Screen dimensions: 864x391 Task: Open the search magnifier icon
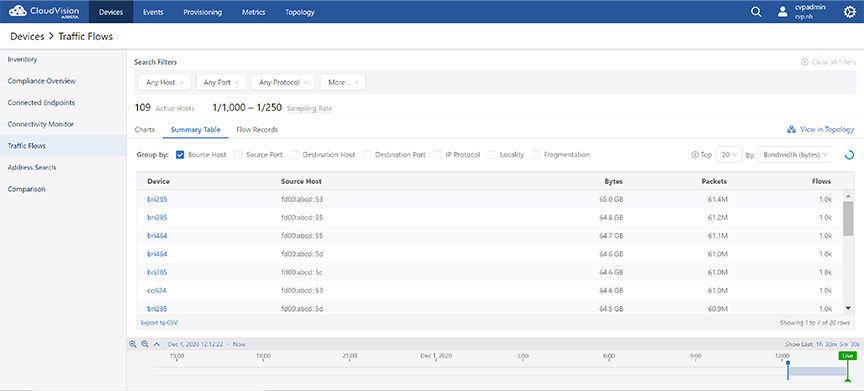pos(757,12)
